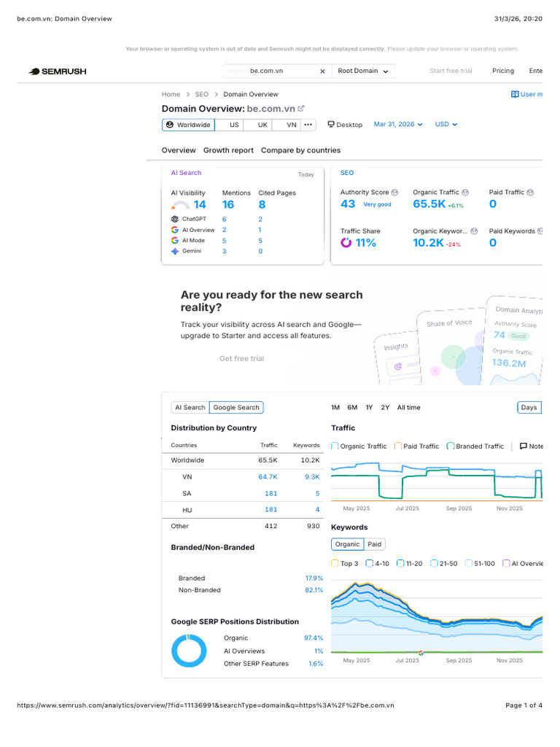Click Get free trial button
The width and height of the screenshot is (560, 747).
(x=242, y=359)
